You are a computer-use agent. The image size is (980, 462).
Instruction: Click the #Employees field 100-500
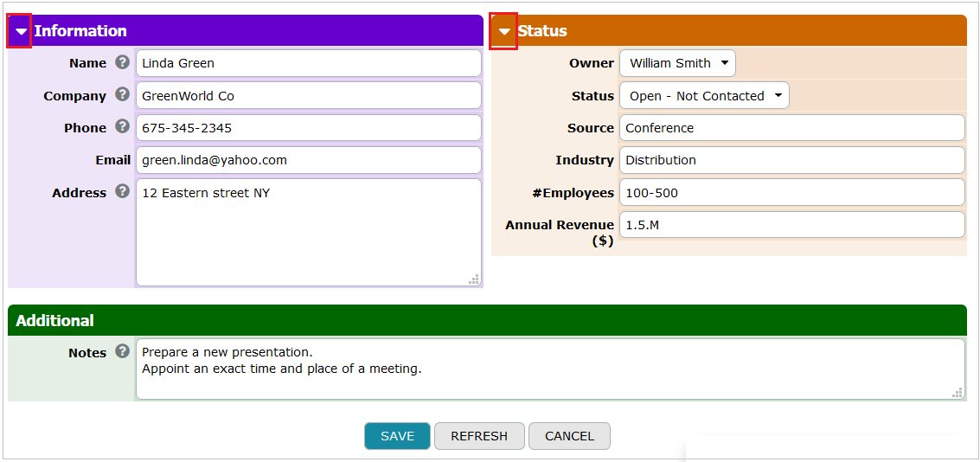point(792,193)
